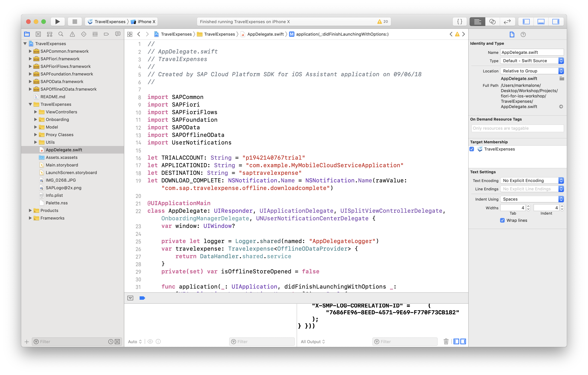The width and height of the screenshot is (588, 375).
Task: Show the File inspector
Action: click(x=512, y=35)
